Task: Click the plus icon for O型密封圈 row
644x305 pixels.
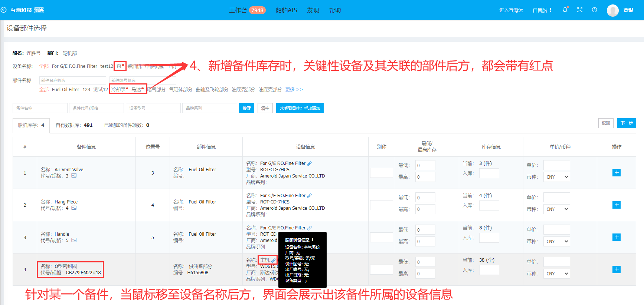Action: coord(617,269)
